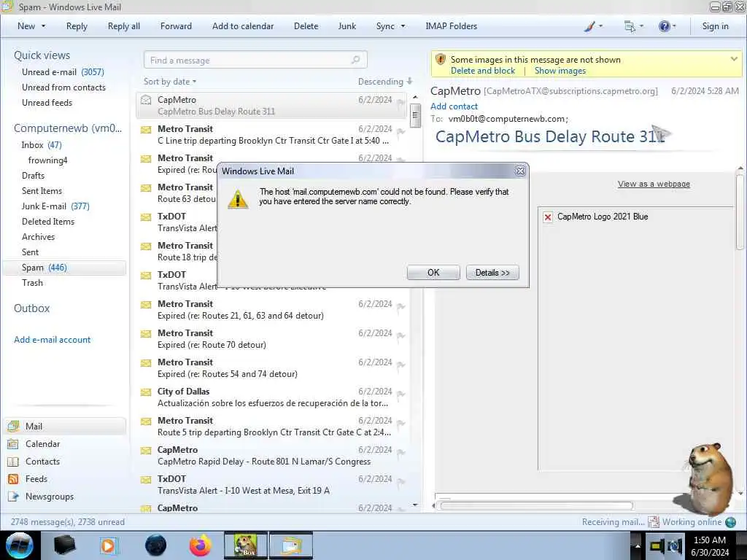
Task: Click Add contact link
Action: pos(454,106)
